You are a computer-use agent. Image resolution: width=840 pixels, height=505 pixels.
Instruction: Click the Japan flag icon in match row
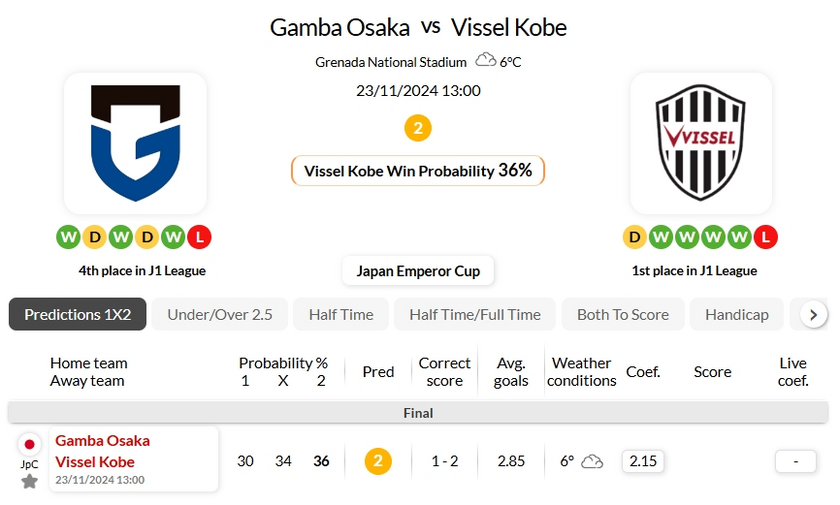pos(30,444)
